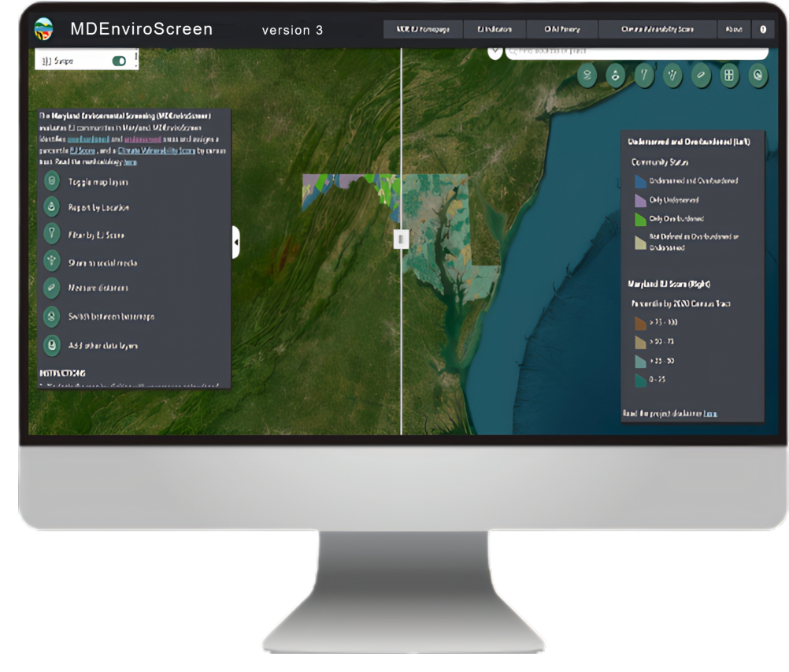Viewport: 789px width, 672px height.
Task: Click the Switch between basemaps icon
Action: click(x=52, y=317)
